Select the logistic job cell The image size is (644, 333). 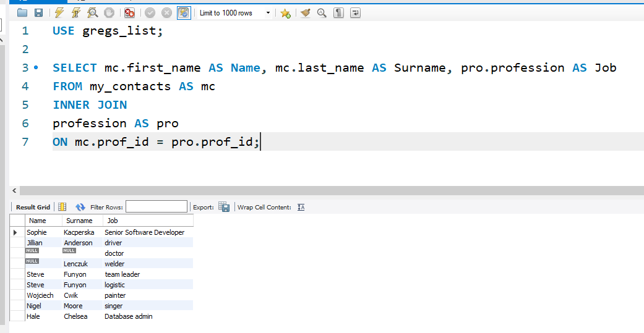pos(148,285)
